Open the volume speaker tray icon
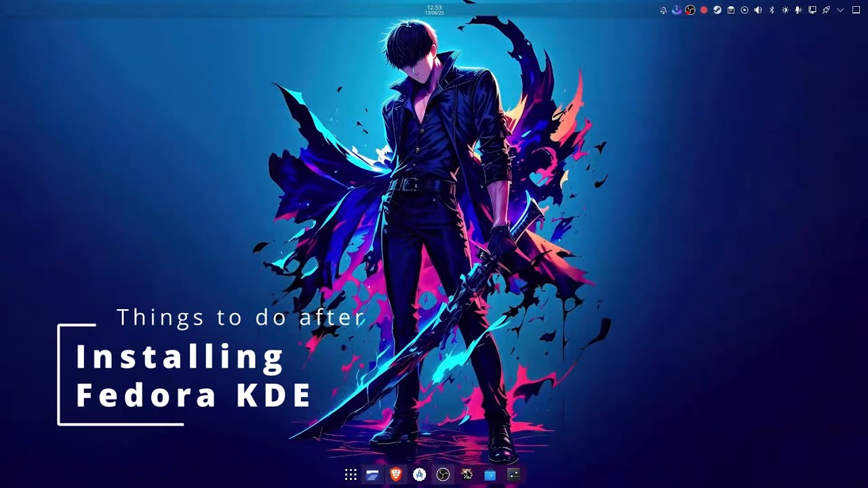The image size is (868, 488). pyautogui.click(x=758, y=10)
